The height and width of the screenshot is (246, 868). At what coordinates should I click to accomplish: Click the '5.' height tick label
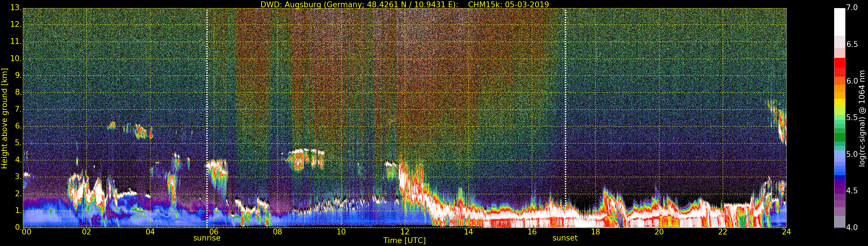point(18,143)
